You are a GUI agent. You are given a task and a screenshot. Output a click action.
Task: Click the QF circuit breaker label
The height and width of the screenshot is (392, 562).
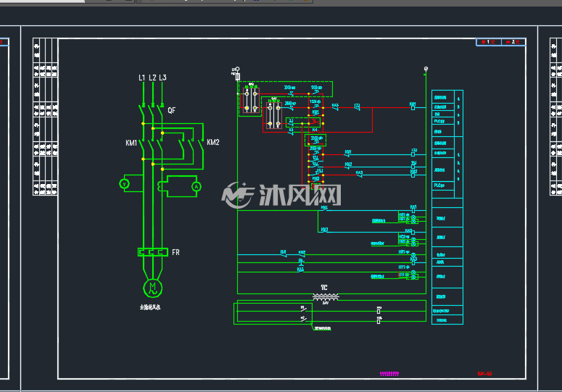tap(172, 110)
